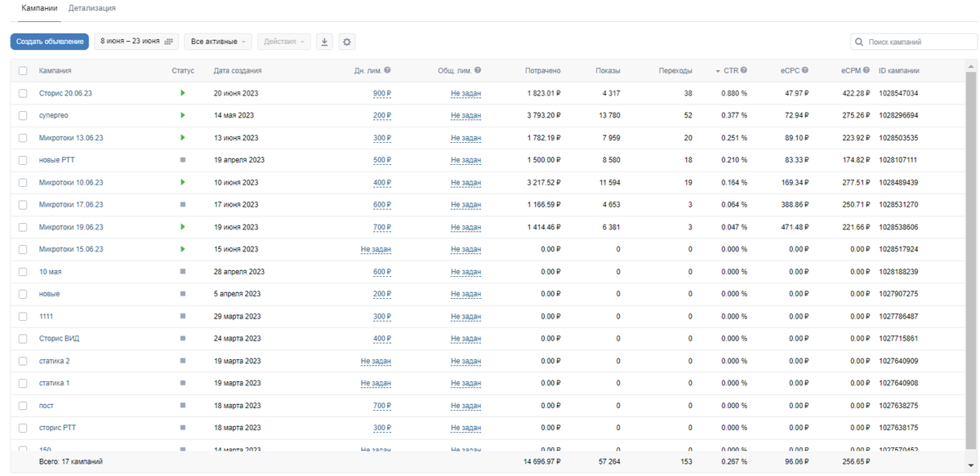980x476 pixels.
Task: Switch to the Детализация tab
Action: pyautogui.click(x=92, y=8)
